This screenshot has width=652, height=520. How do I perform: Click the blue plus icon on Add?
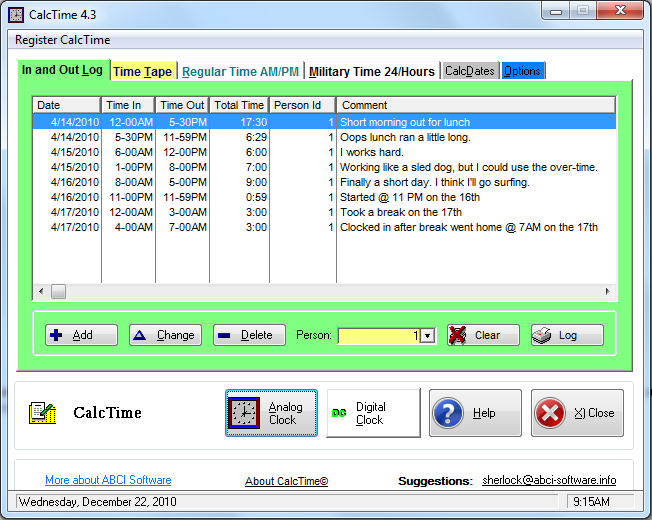(56, 335)
